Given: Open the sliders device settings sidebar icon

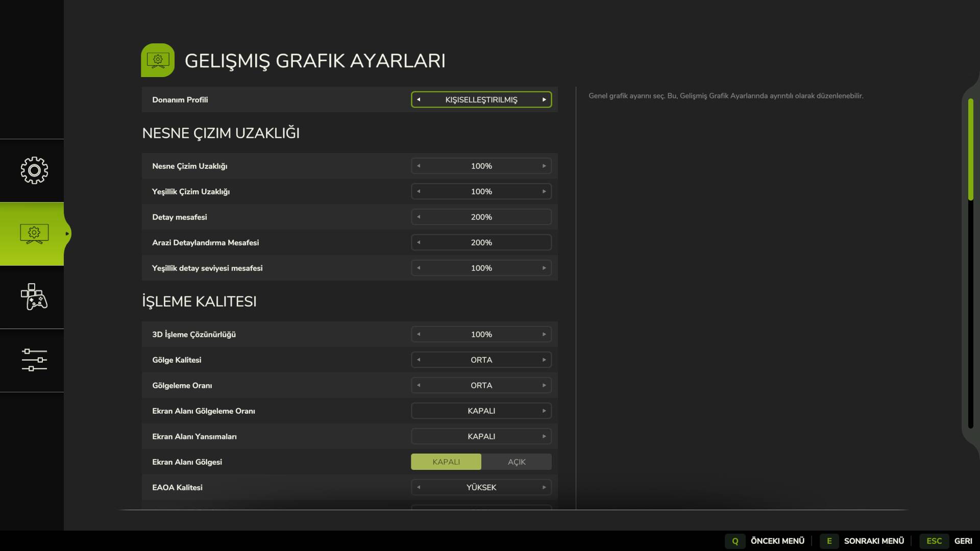Looking at the screenshot, I should (x=34, y=360).
